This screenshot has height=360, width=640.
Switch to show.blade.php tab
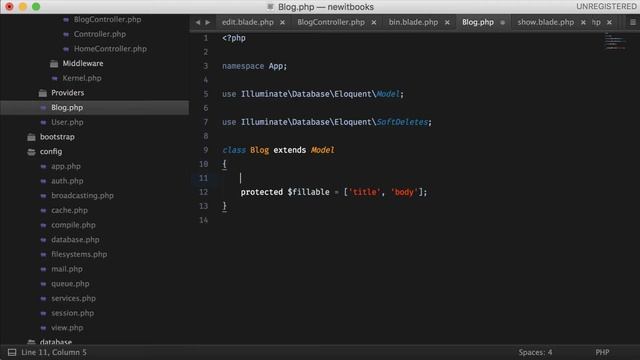546,22
